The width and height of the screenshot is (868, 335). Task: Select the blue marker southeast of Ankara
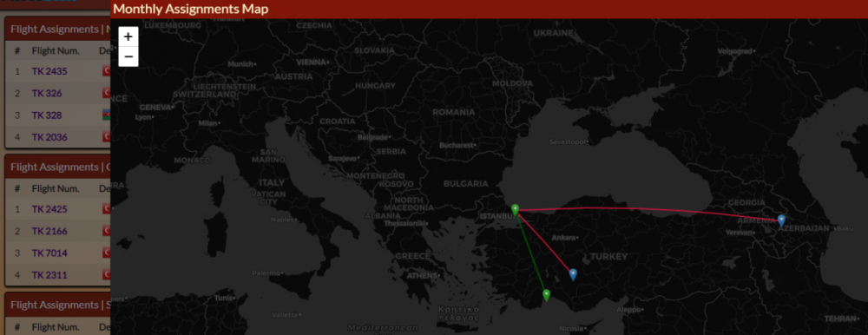[x=573, y=274]
